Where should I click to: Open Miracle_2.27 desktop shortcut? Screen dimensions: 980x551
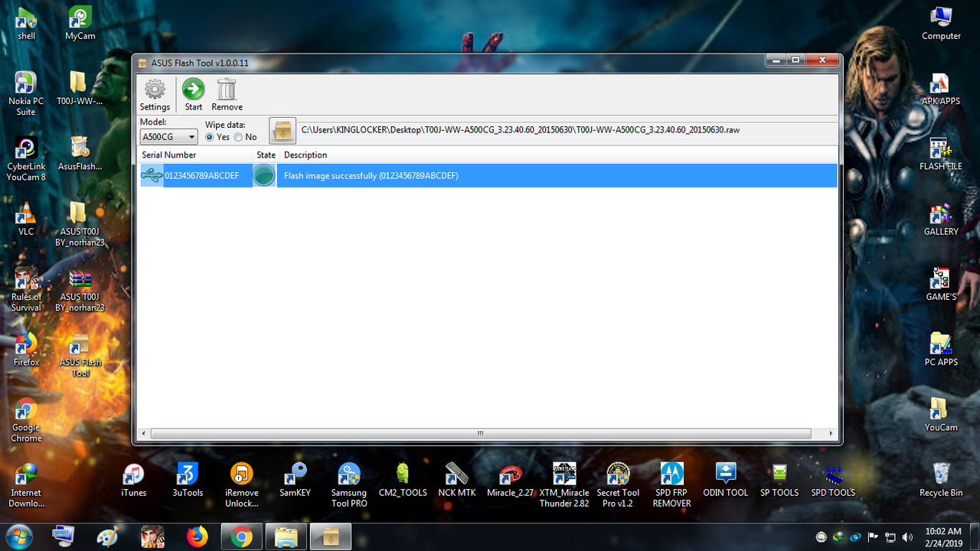(x=511, y=480)
